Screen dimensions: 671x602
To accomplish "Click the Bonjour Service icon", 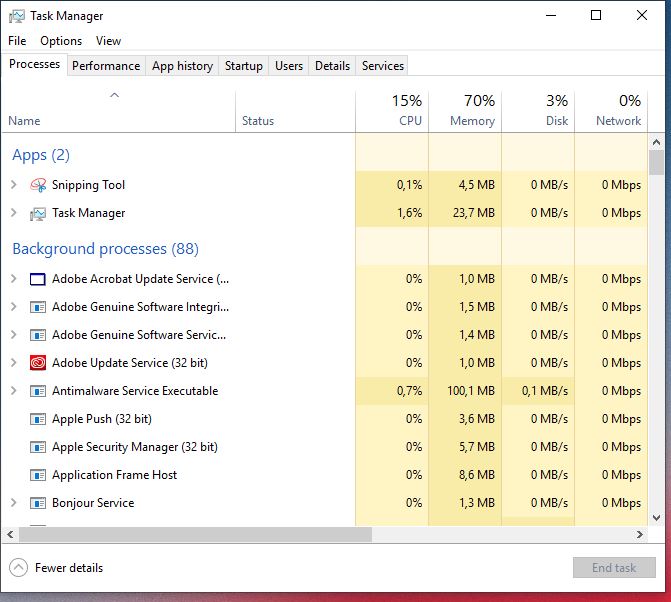I will 38,503.
